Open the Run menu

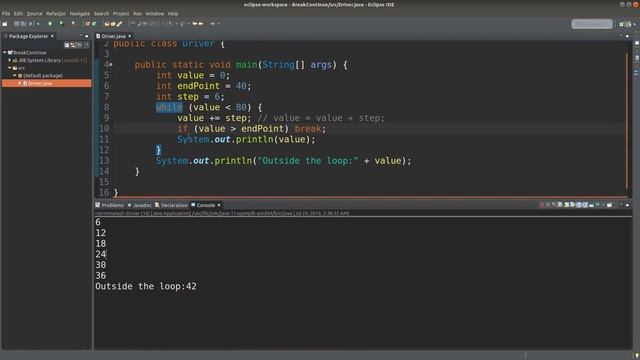[x=138, y=13]
